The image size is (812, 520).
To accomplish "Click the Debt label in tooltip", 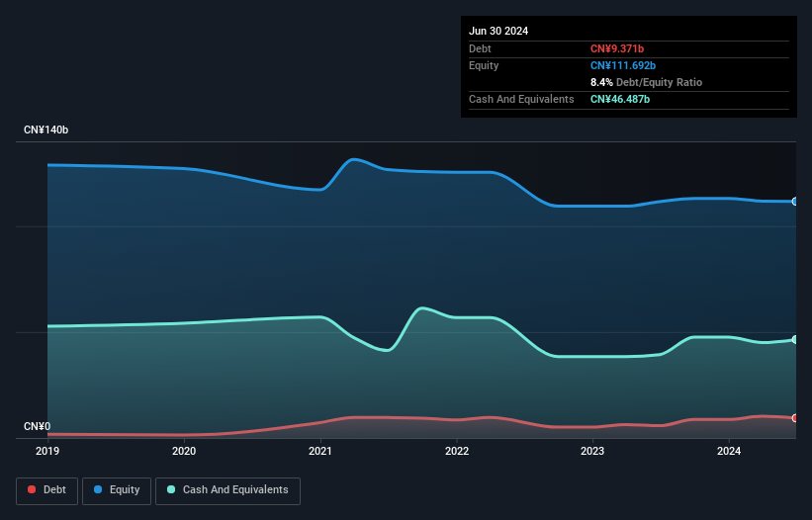I will point(480,48).
